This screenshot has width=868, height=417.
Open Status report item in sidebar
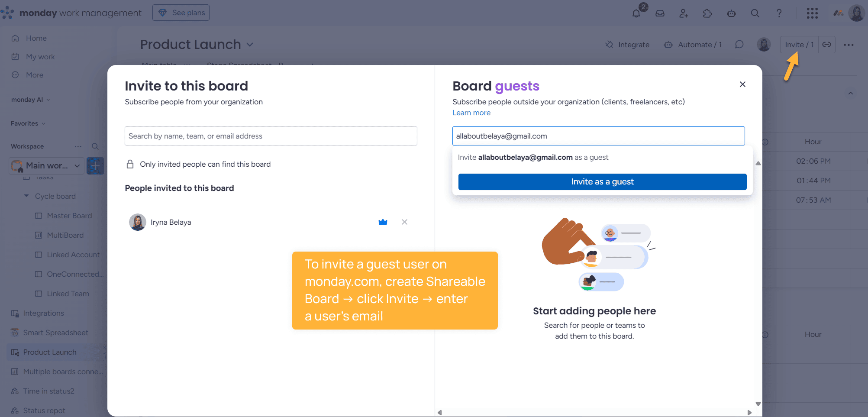click(44, 411)
